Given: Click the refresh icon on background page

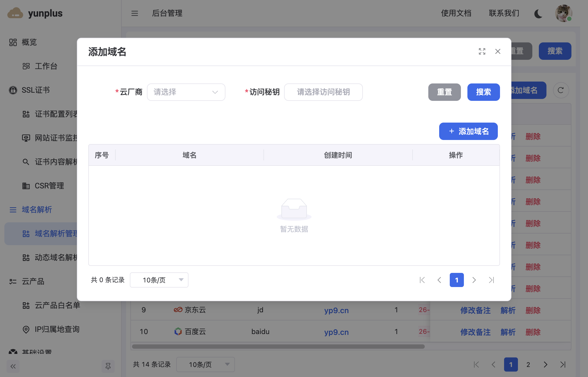Looking at the screenshot, I should coord(561,90).
